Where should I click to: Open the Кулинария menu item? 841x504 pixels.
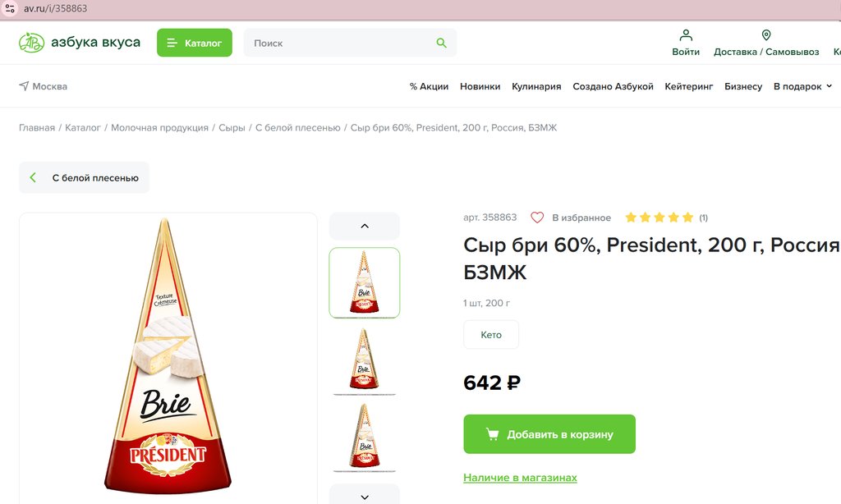pos(536,86)
